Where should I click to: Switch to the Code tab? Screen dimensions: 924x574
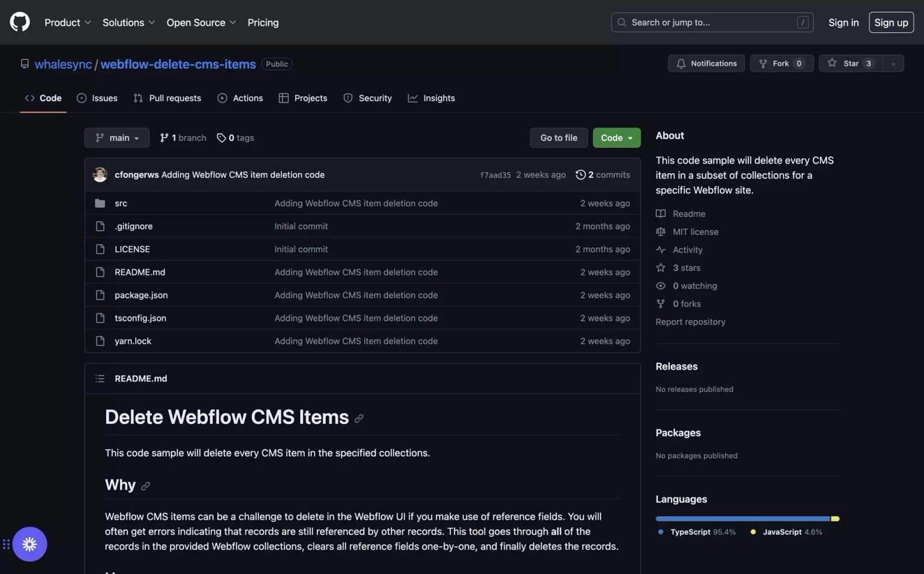point(43,98)
